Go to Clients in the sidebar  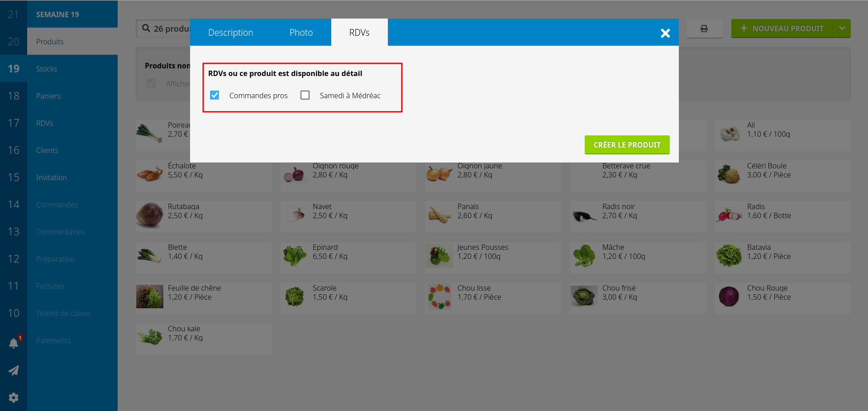coord(47,150)
